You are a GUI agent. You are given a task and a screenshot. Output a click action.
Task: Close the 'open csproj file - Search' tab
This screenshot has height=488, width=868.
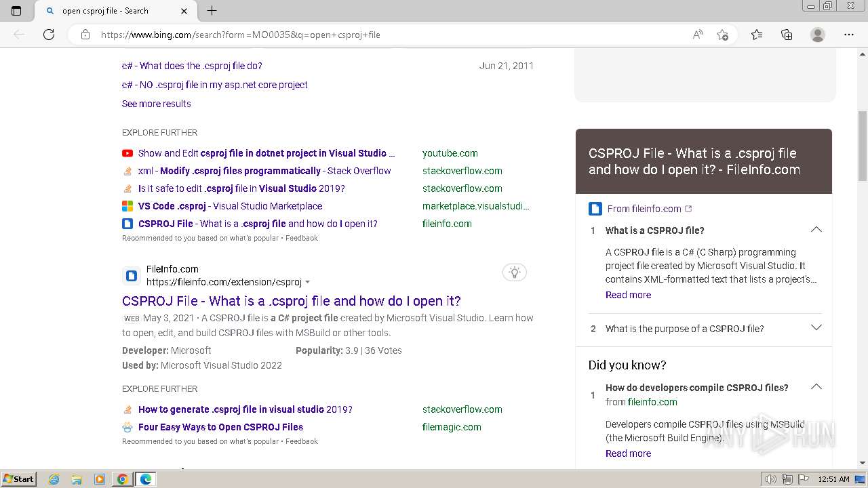pyautogui.click(x=184, y=11)
